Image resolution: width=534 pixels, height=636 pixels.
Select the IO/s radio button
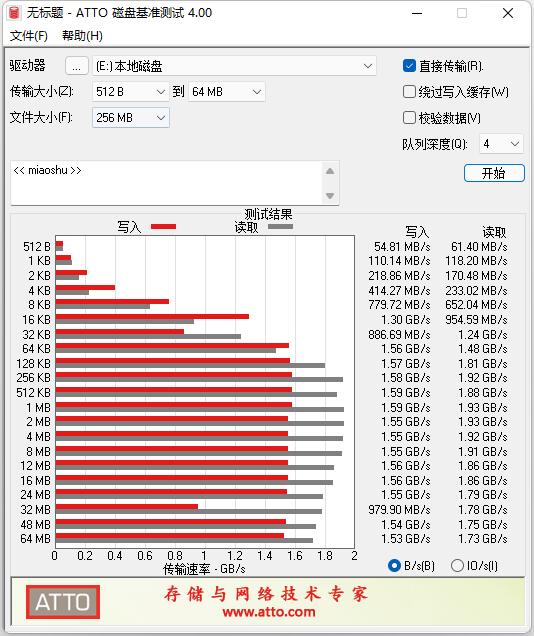point(457,565)
